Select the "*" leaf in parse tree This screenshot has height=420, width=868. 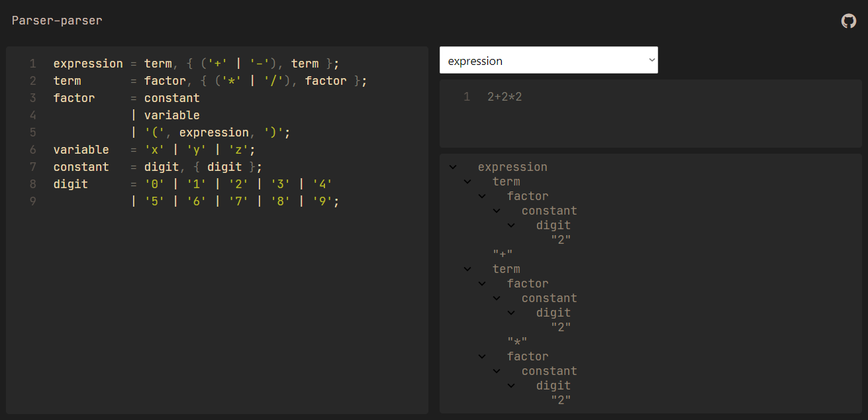517,342
